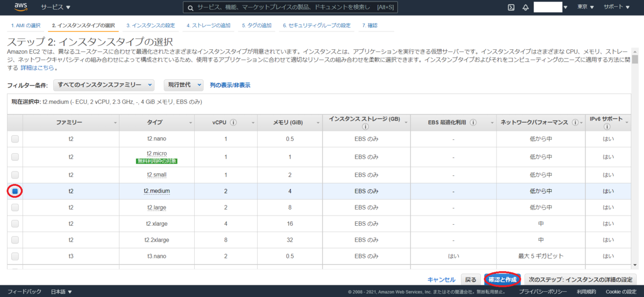Go to 7. 確認 tab
Screen dimensions: 644x297
tap(370, 25)
